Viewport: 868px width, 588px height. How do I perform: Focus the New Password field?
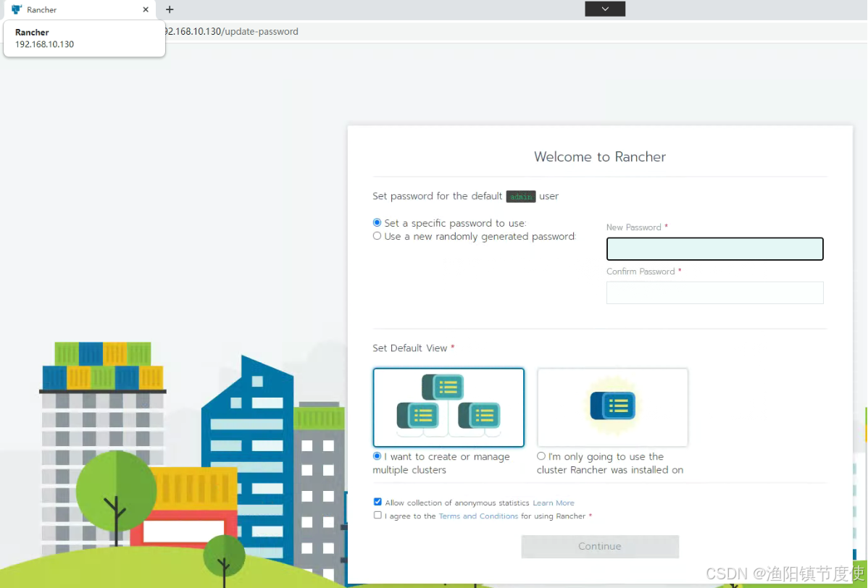pos(714,249)
